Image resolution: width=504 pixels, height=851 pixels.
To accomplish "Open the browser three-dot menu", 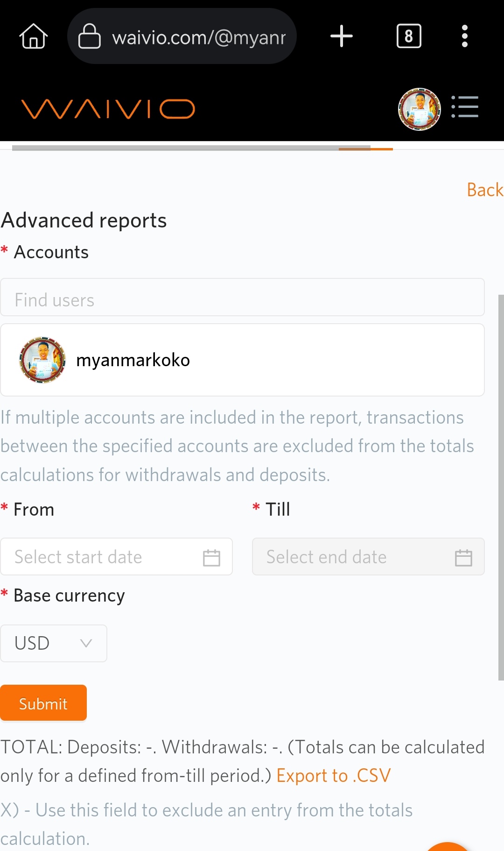I will (x=464, y=36).
